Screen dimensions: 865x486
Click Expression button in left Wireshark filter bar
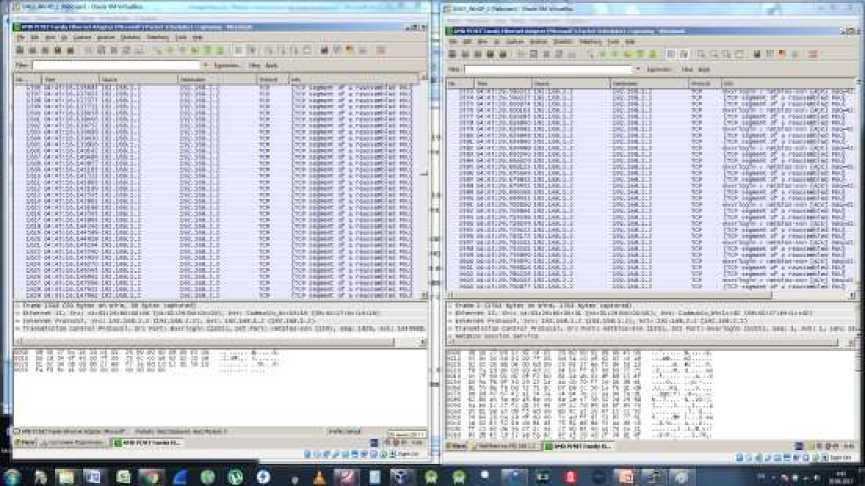coord(226,66)
